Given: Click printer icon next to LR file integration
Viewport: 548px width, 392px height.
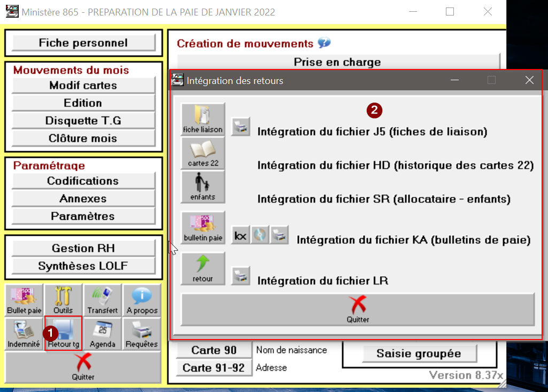Looking at the screenshot, I should coord(241,276).
